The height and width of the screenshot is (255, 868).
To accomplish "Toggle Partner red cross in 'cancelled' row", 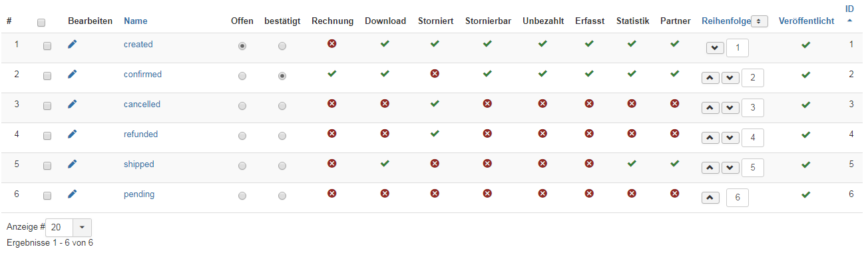I will (674, 104).
